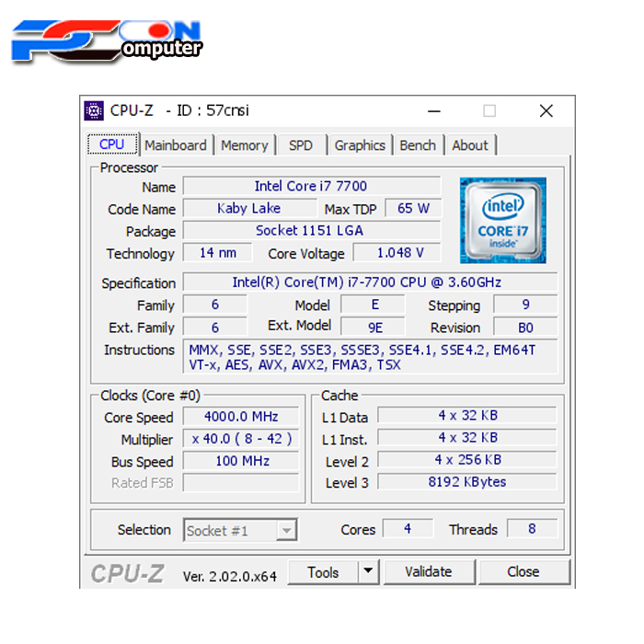Click the Revision value B0
Image resolution: width=644 pixels, height=644 pixels.
[x=525, y=328]
